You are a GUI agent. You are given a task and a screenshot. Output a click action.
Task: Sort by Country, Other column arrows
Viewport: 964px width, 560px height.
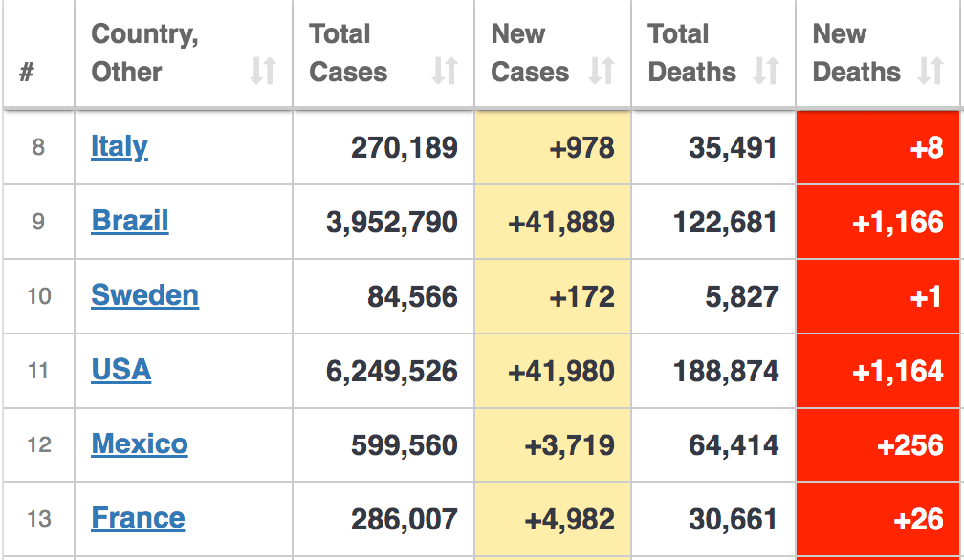tap(263, 71)
